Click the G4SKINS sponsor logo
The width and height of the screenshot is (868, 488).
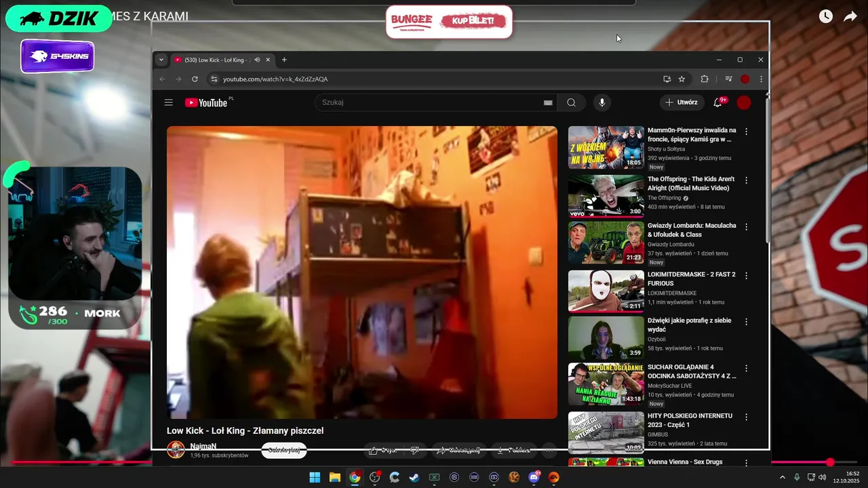point(58,56)
